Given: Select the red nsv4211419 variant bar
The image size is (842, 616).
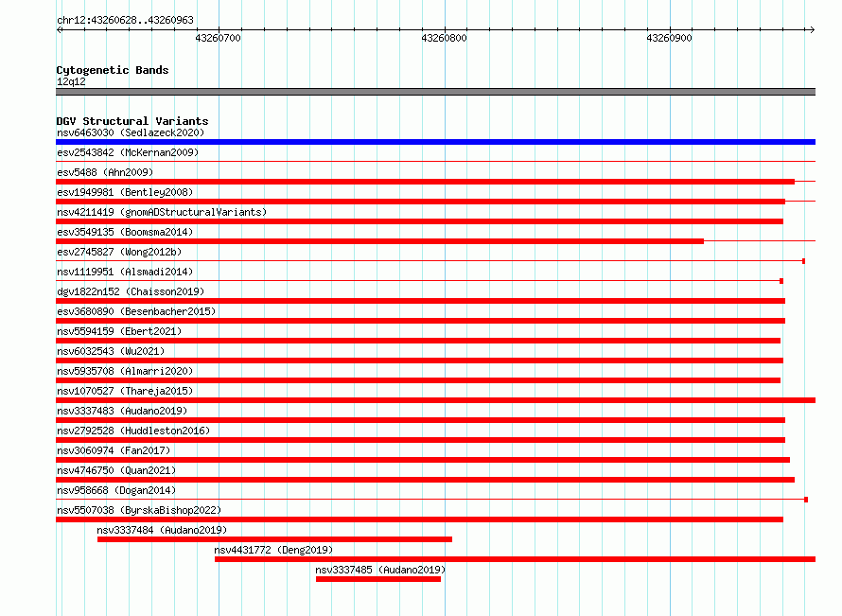Looking at the screenshot, I should pos(419,221).
